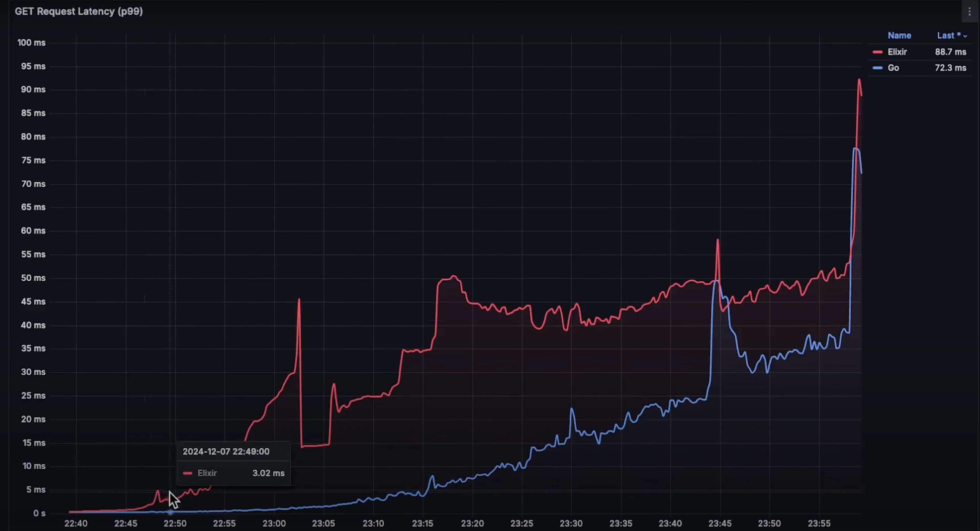Click the 50 ms label on the y-axis
The width and height of the screenshot is (980, 531).
click(33, 278)
